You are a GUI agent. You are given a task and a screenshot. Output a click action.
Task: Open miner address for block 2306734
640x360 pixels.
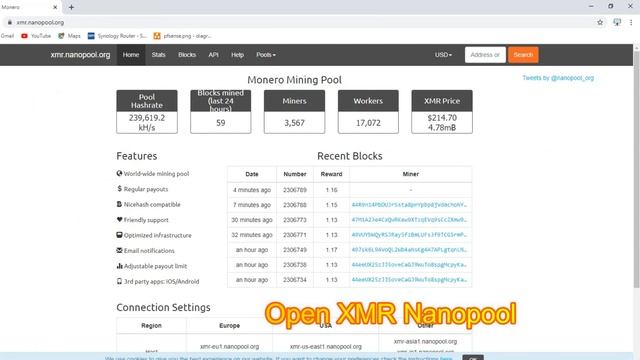409,280
